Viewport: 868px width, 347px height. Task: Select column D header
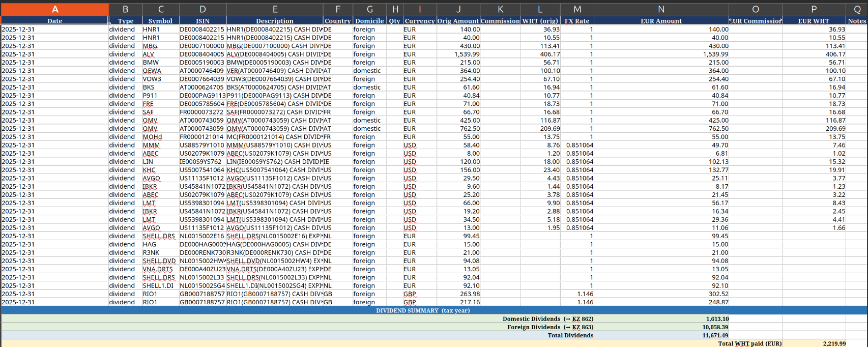202,9
